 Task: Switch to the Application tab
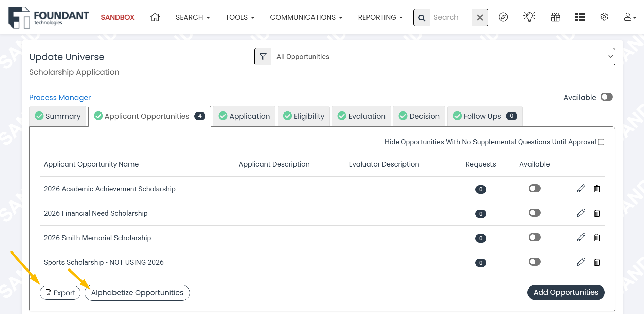coord(244,116)
